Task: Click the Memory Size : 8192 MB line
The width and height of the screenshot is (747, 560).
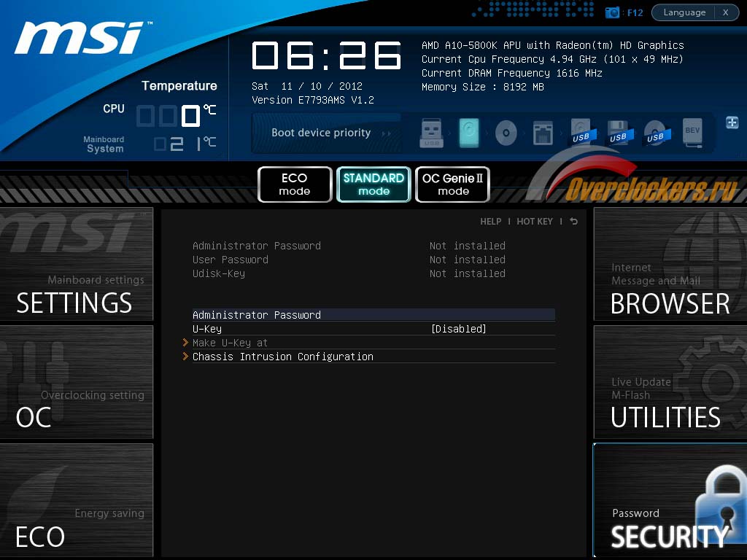Action: point(483,87)
